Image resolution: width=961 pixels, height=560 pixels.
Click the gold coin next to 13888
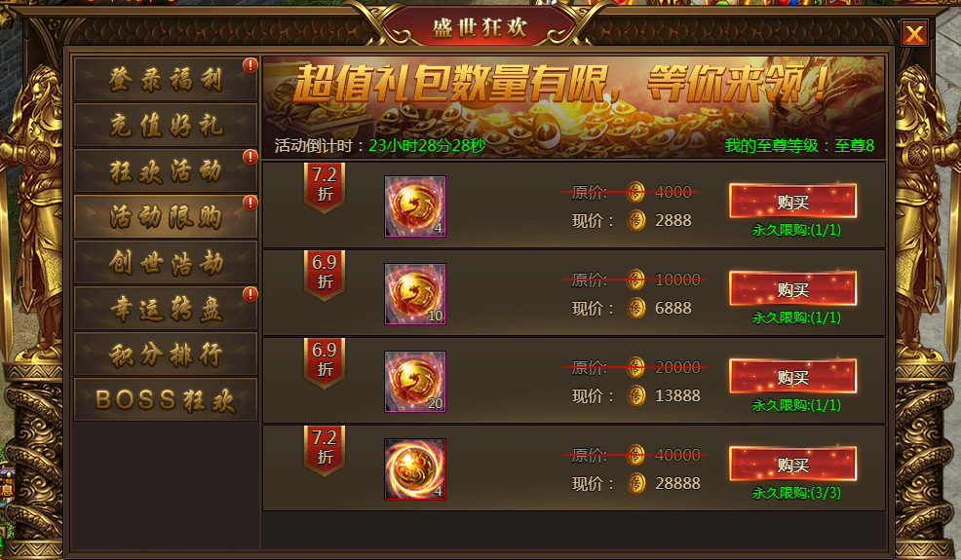(636, 395)
